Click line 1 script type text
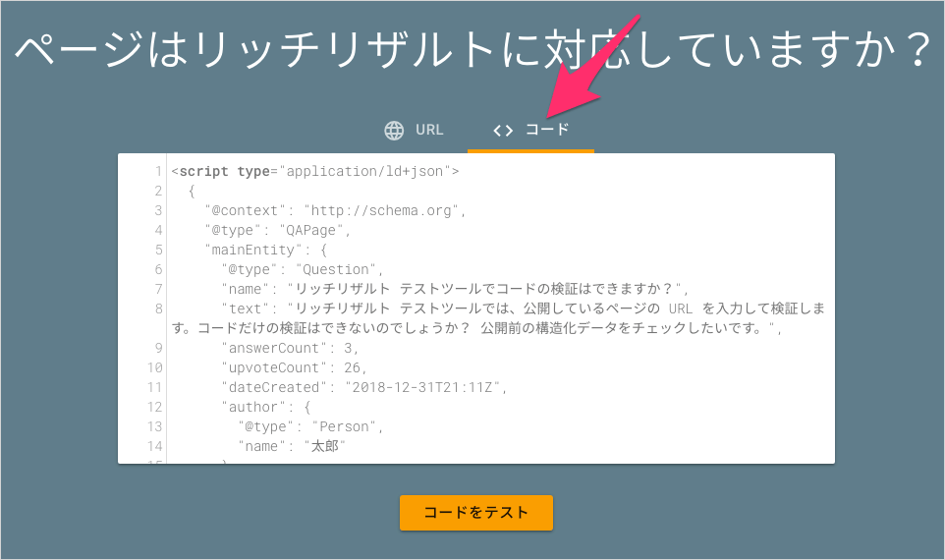The width and height of the screenshot is (945, 560). click(x=315, y=171)
